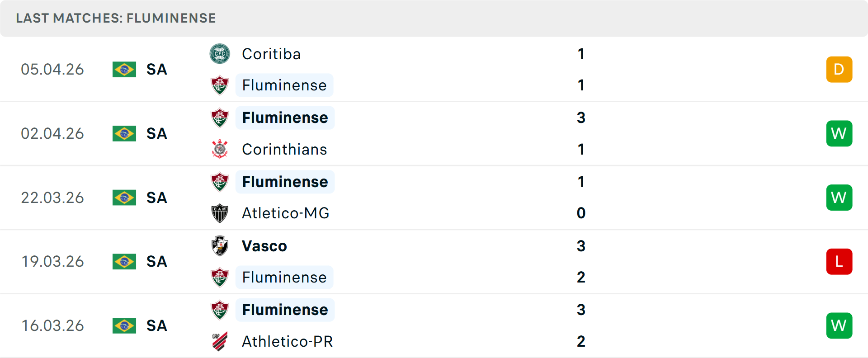Viewport: 868px width, 358px height.
Task: Click the SA competition label next to 02.04.26
Action: coord(156,133)
